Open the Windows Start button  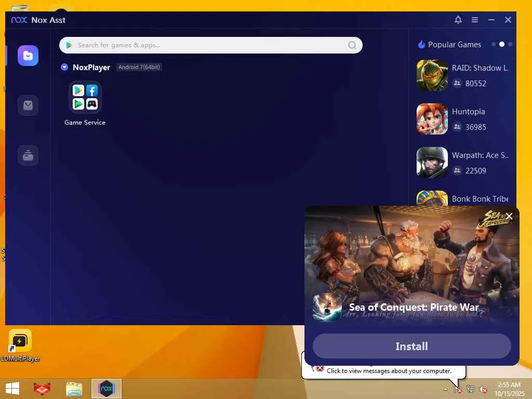point(12,389)
